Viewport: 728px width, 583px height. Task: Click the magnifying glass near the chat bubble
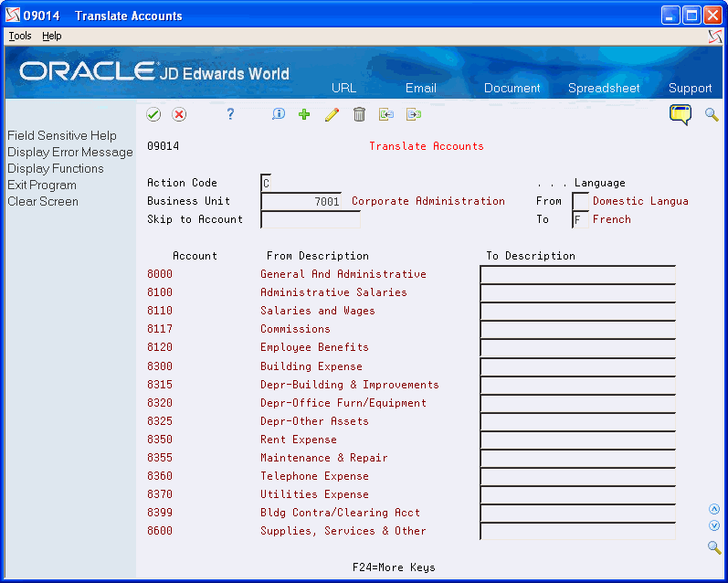click(x=712, y=114)
